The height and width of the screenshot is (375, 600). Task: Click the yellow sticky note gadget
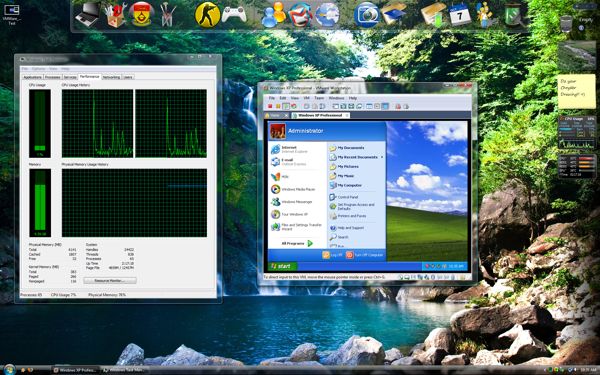577,91
